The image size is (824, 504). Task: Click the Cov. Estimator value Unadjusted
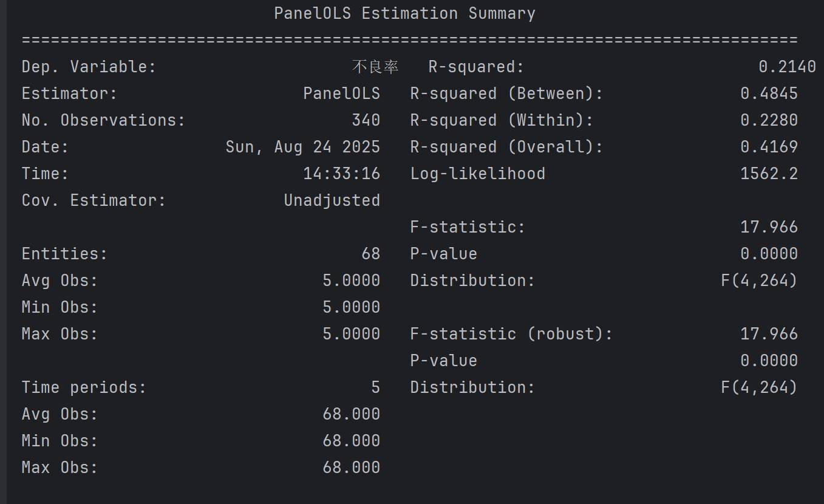pos(332,200)
